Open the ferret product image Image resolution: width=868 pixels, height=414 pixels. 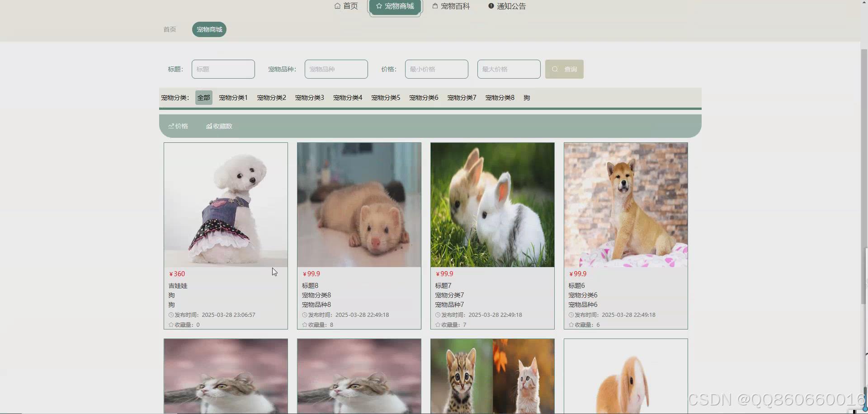359,205
